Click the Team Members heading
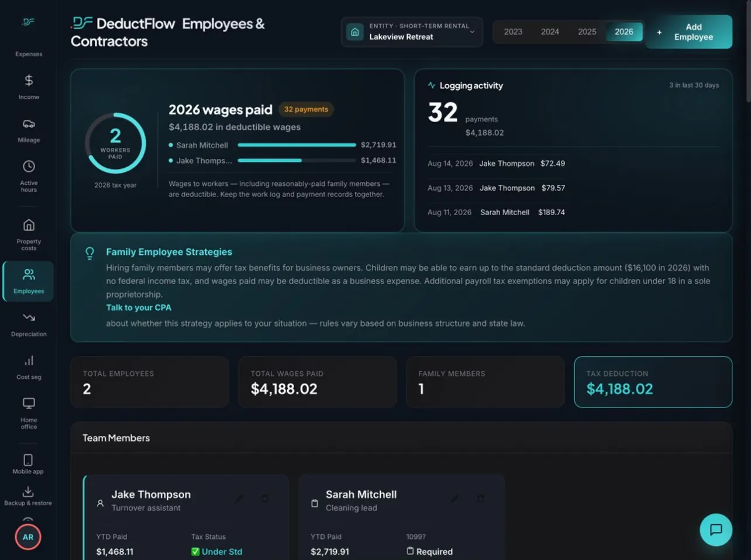The width and height of the screenshot is (751, 560). 116,438
